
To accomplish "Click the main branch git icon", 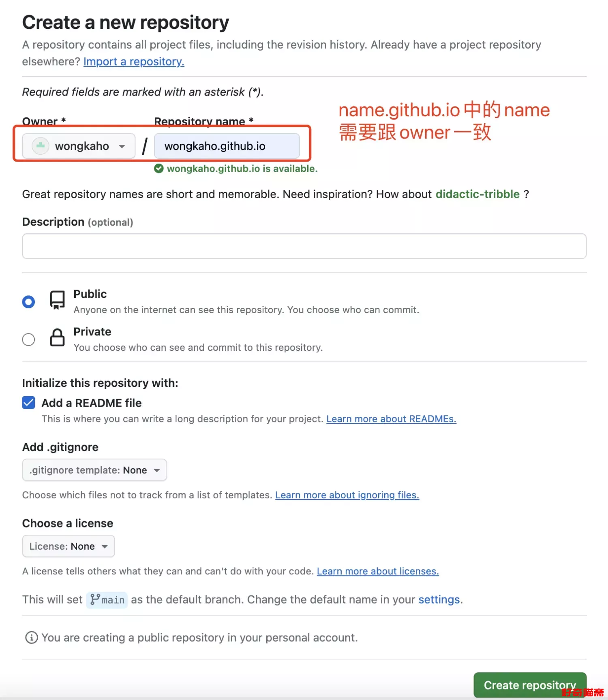I will (95, 599).
